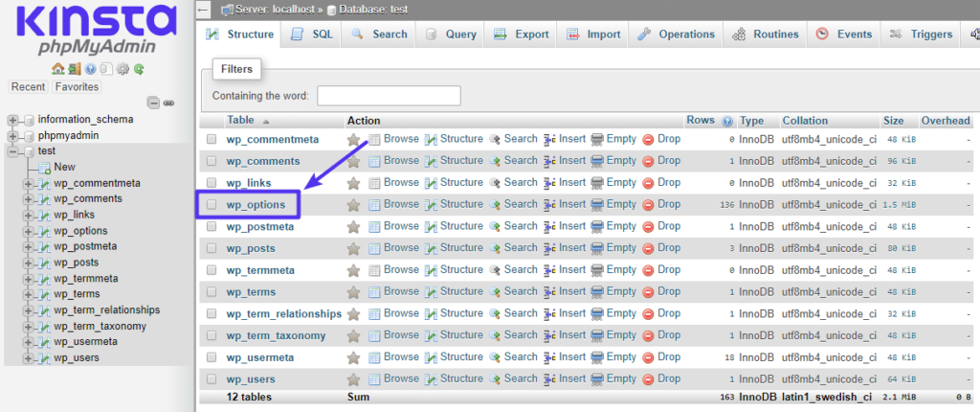Click the collapse-all icon above database tree
Screen dimensions: 980x412
pyautogui.click(x=153, y=103)
